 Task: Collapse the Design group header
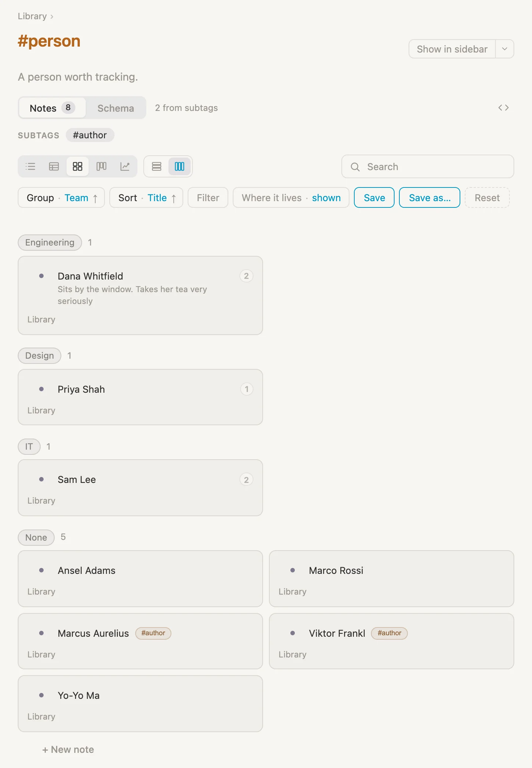click(40, 356)
